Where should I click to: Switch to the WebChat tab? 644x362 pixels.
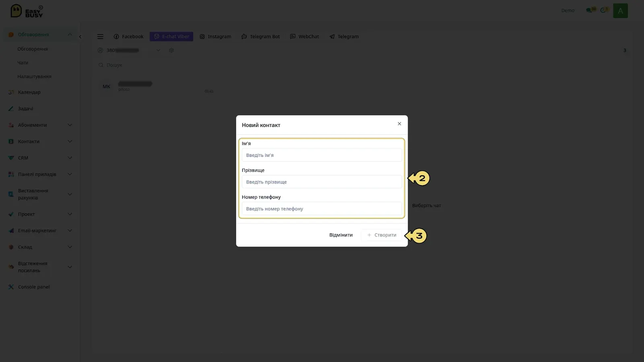click(x=304, y=37)
